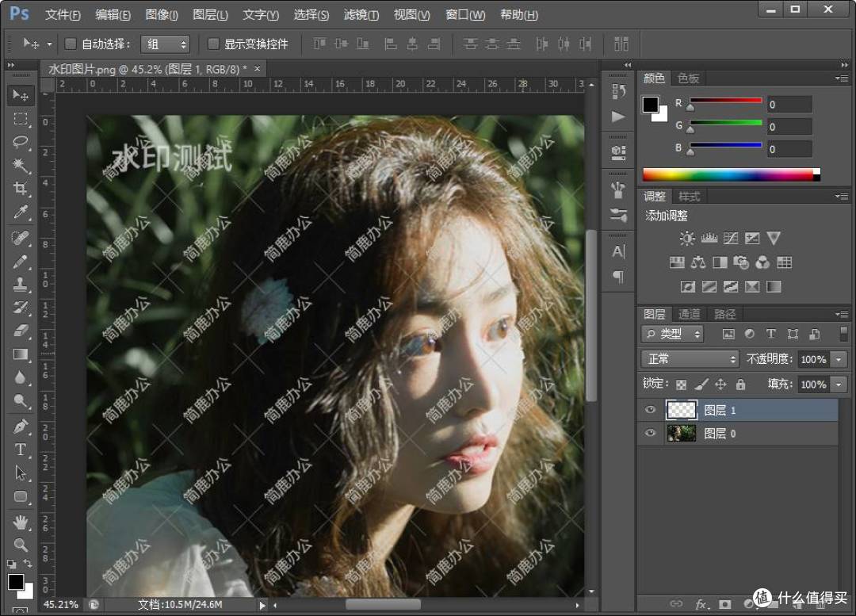Toggle lock position
Screen dimensions: 856x616
(x=720, y=385)
